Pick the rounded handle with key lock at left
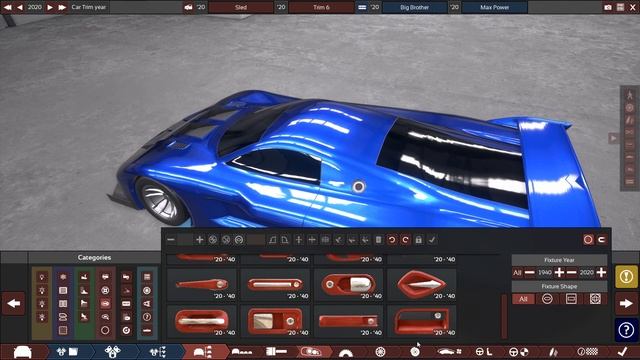Viewport: 640px width, 360px height. coord(348,284)
